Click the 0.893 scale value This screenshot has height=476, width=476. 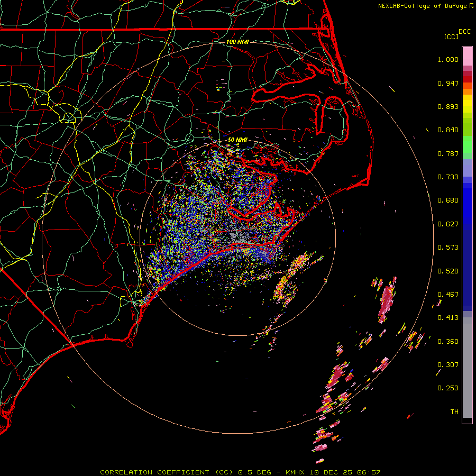pos(448,106)
